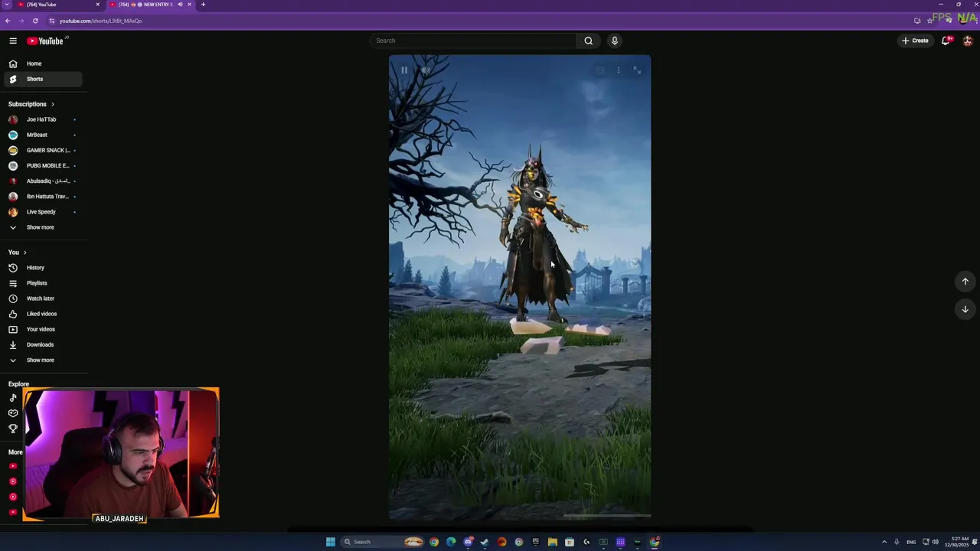Open Watch later list

pos(42,298)
